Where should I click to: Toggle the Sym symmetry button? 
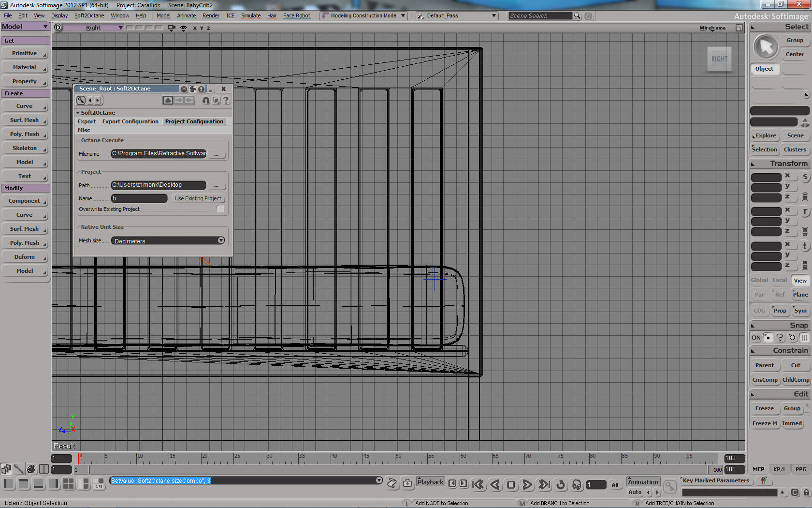[800, 311]
